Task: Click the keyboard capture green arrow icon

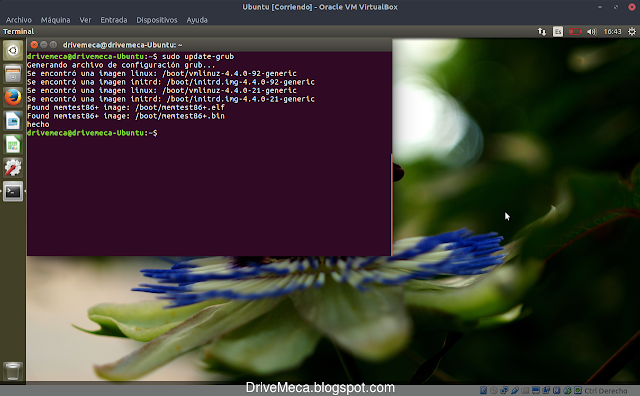Action: coord(578,391)
